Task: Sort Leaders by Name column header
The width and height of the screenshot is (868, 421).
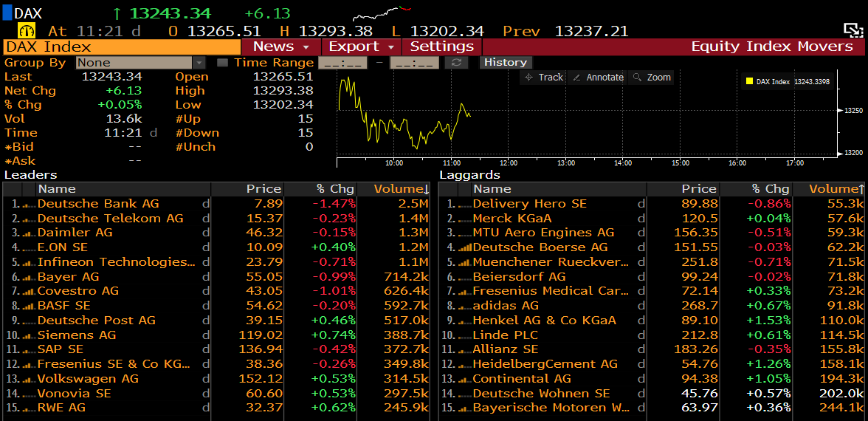Action: tap(123, 189)
